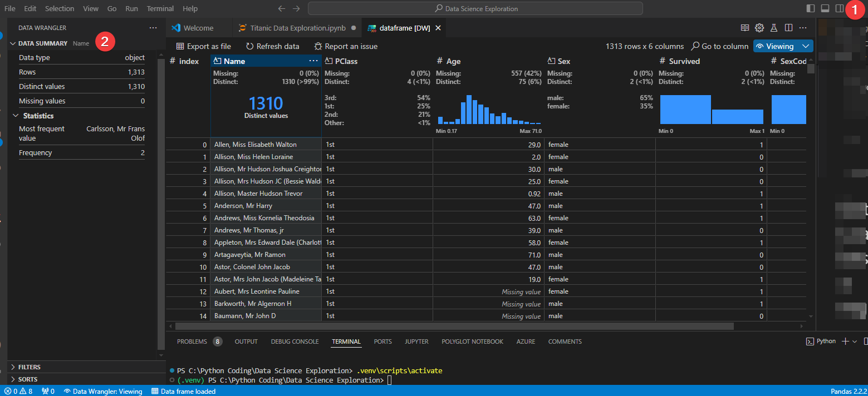Image resolution: width=868 pixels, height=396 pixels.
Task: Click Export as file button
Action: tap(203, 46)
